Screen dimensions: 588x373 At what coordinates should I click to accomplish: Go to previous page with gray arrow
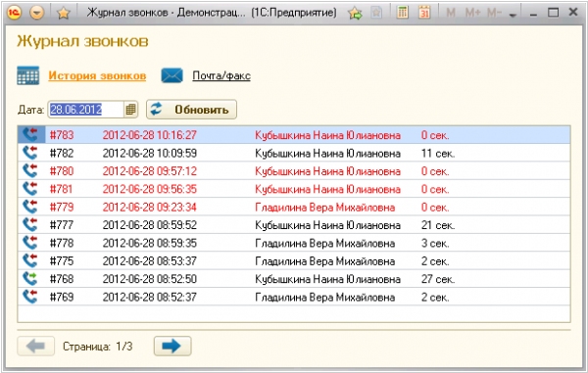36,346
